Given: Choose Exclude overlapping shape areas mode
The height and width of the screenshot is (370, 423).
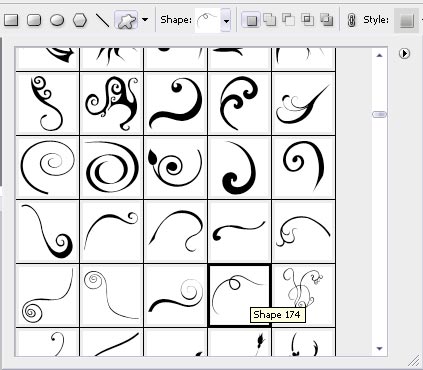Looking at the screenshot, I should click(x=326, y=20).
